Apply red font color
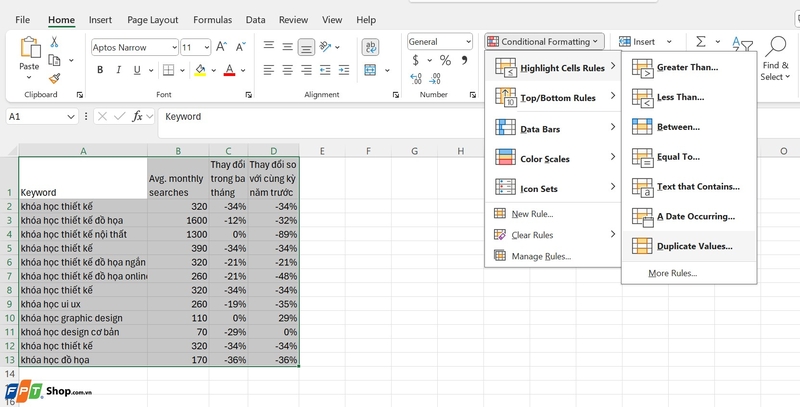 (230, 70)
